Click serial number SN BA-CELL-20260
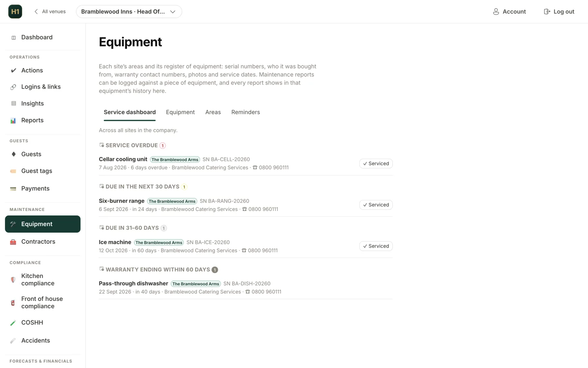Screen dimensions: 588x368 click(x=226, y=159)
